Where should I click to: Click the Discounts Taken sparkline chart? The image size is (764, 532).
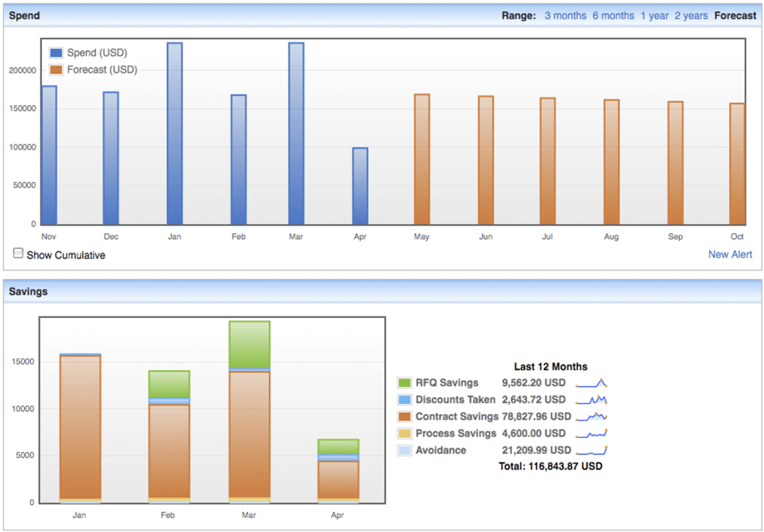[591, 400]
